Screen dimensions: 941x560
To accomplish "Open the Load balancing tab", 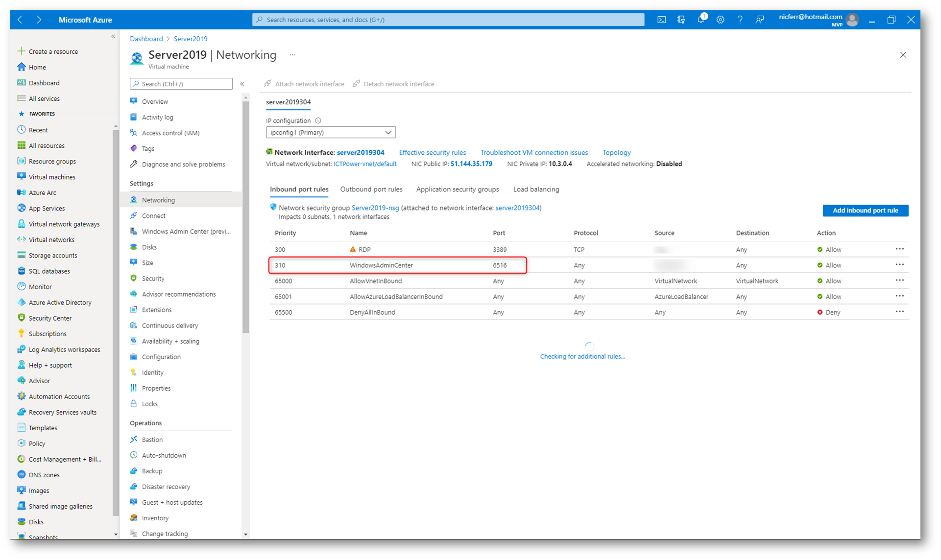I will (x=536, y=189).
